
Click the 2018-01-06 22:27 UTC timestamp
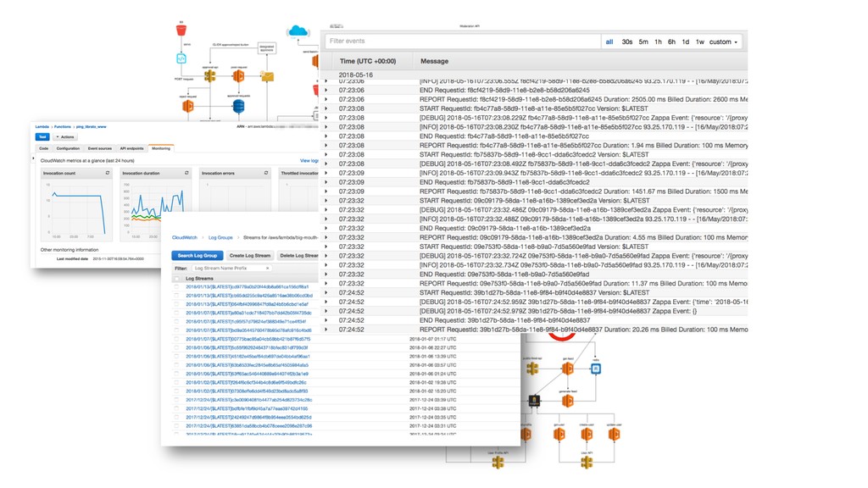[433, 347]
